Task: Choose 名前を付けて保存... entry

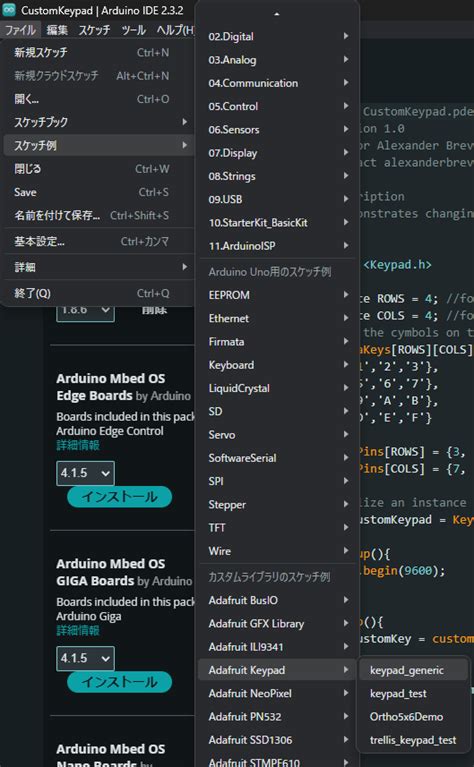Action: pos(98,215)
